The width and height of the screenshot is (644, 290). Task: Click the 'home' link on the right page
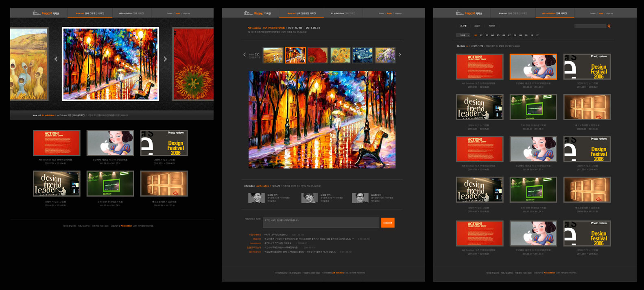pyautogui.click(x=593, y=13)
